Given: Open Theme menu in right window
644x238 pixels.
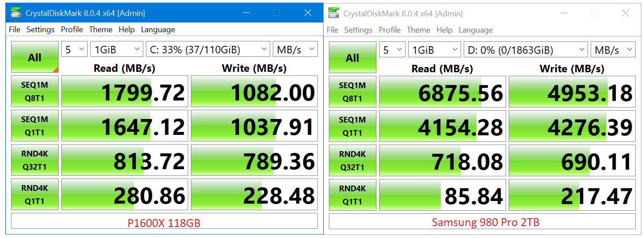Looking at the screenshot, I should pyautogui.click(x=418, y=30).
